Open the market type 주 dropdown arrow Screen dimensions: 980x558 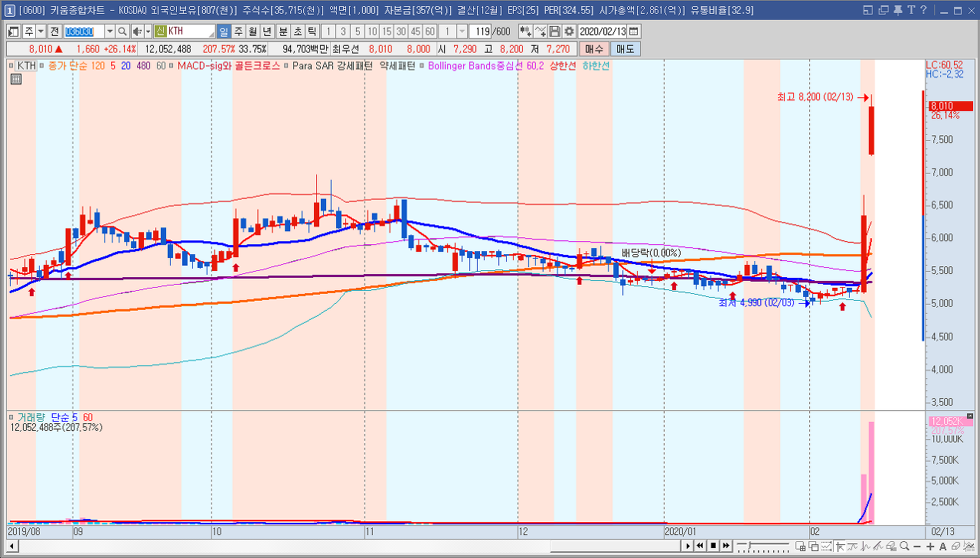(x=41, y=31)
